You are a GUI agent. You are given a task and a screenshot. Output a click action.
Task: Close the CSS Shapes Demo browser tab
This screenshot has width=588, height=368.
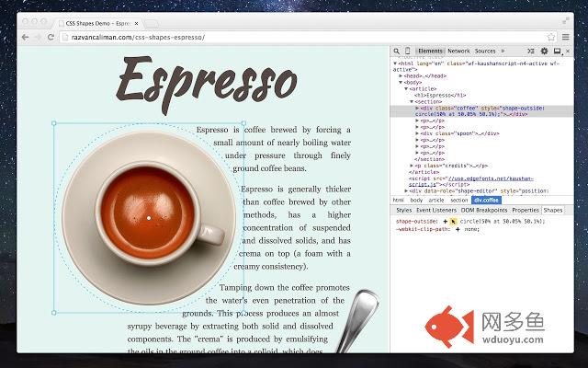pyautogui.click(x=137, y=23)
